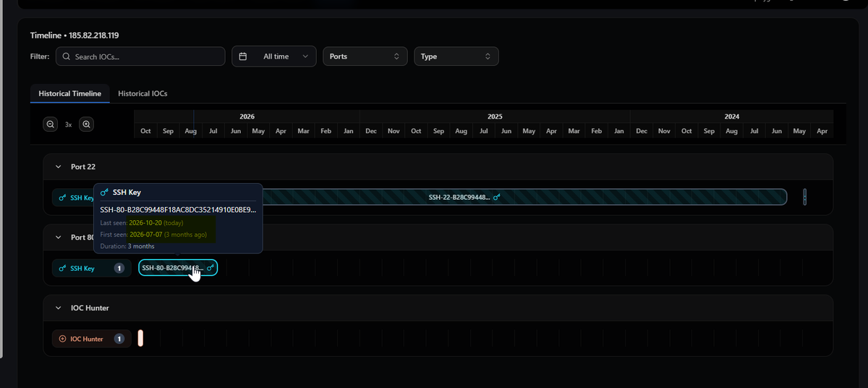Click the IOC Hunter timeline marker
The width and height of the screenshot is (868, 388).
click(x=140, y=339)
